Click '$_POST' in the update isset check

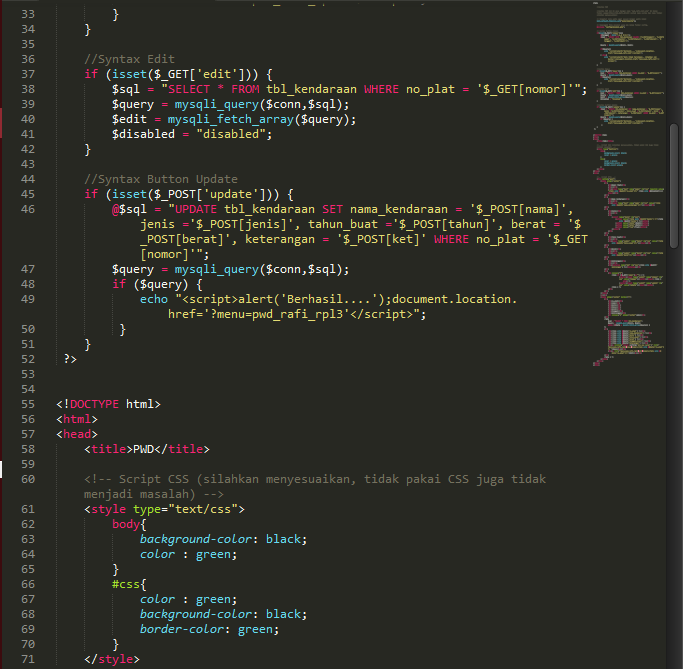pos(175,194)
